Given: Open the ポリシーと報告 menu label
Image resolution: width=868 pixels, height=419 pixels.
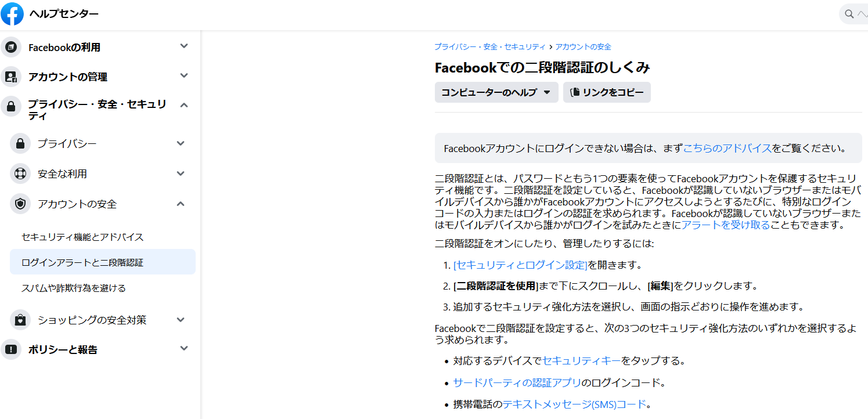Looking at the screenshot, I should (x=63, y=350).
